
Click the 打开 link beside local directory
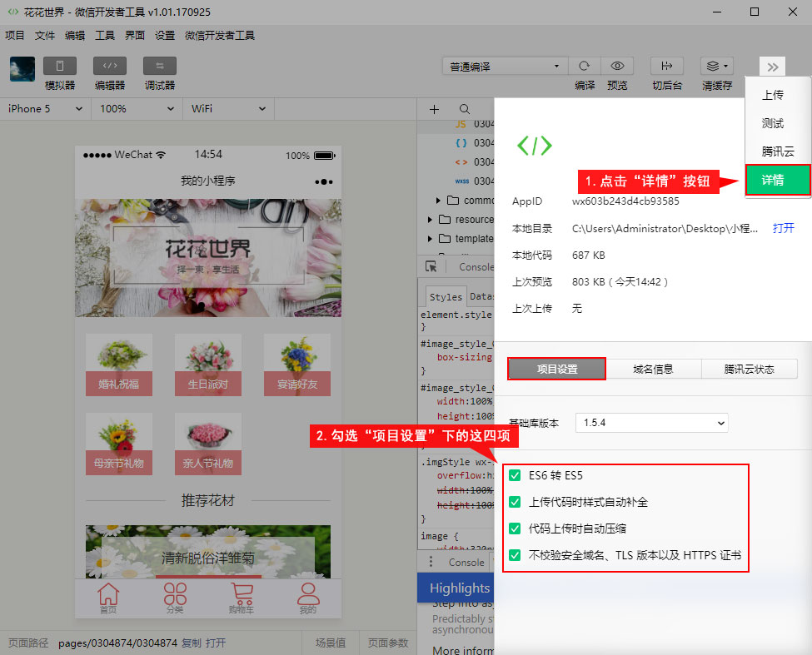783,228
